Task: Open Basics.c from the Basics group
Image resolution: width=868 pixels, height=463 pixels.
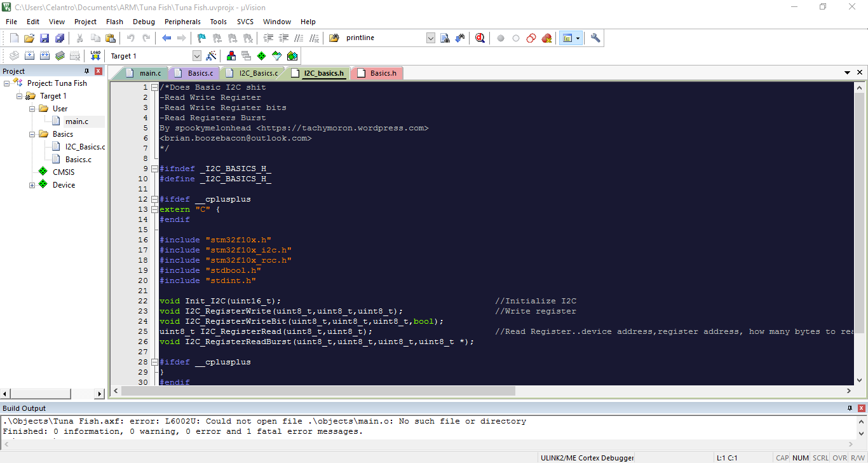Action: point(78,160)
